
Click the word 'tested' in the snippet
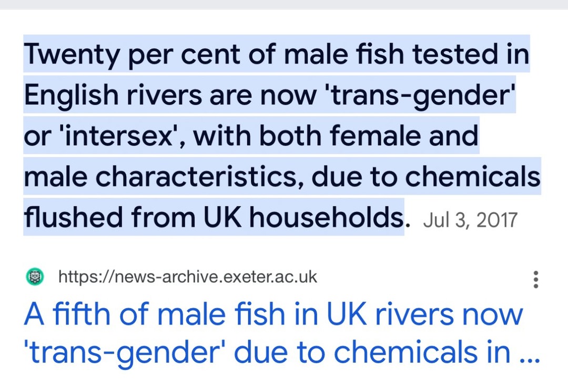pos(445,54)
